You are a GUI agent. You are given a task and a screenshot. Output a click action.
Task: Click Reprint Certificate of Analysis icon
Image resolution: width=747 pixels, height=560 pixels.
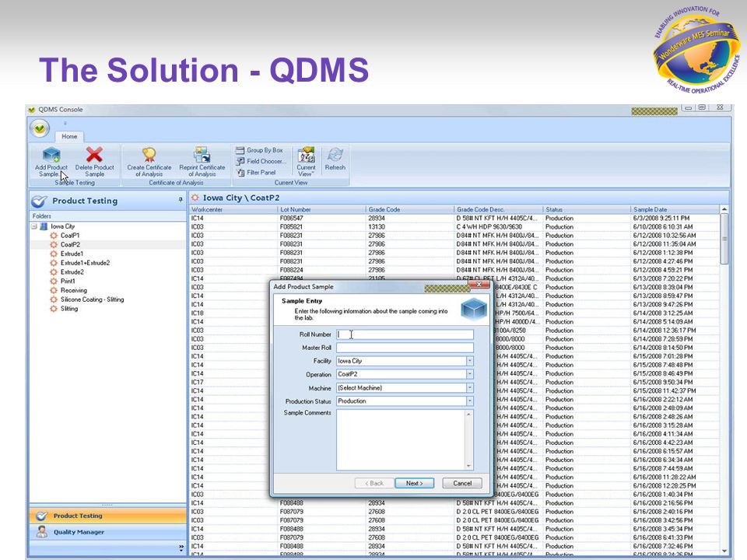(202, 155)
